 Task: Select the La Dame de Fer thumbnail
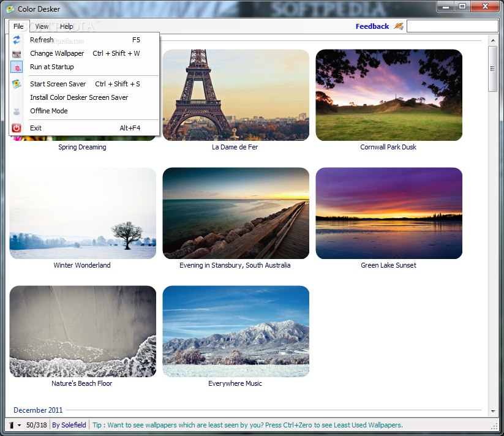236,95
